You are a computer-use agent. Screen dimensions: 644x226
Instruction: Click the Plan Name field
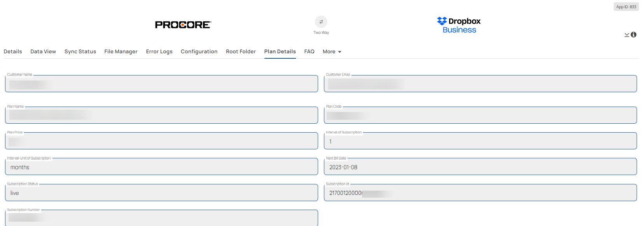(x=161, y=115)
